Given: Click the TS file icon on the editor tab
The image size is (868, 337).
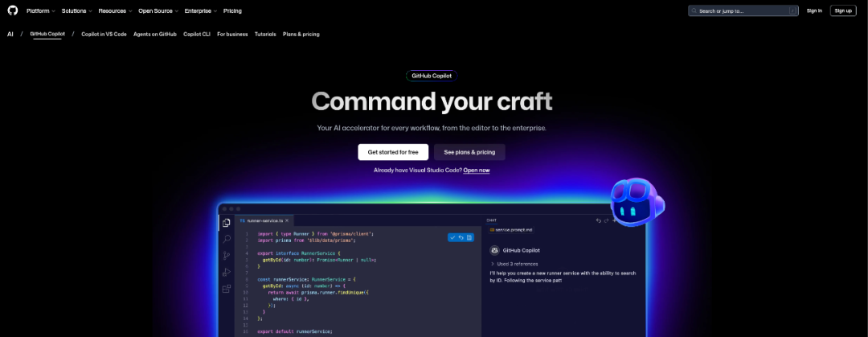Looking at the screenshot, I should [242, 220].
